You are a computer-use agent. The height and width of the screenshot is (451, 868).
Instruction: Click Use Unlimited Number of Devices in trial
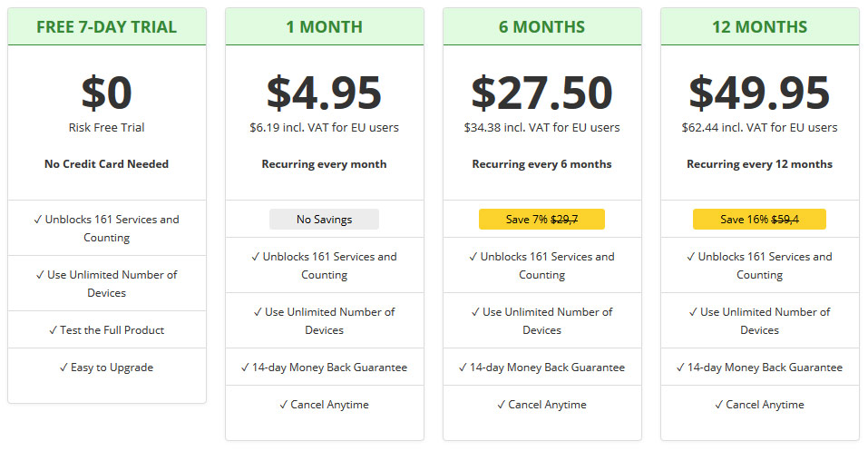click(x=107, y=283)
